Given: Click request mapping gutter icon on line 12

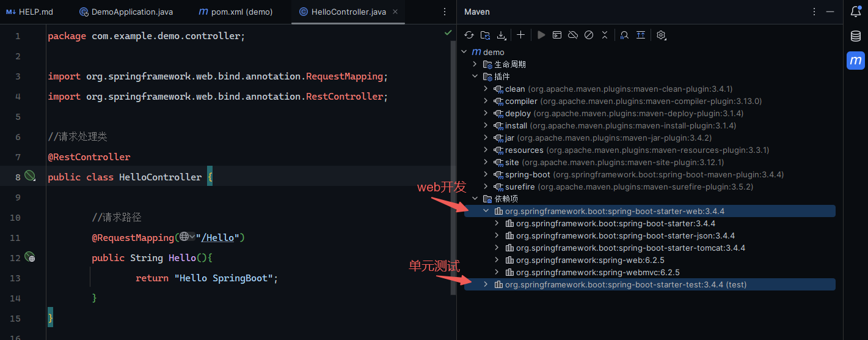Looking at the screenshot, I should [x=29, y=257].
